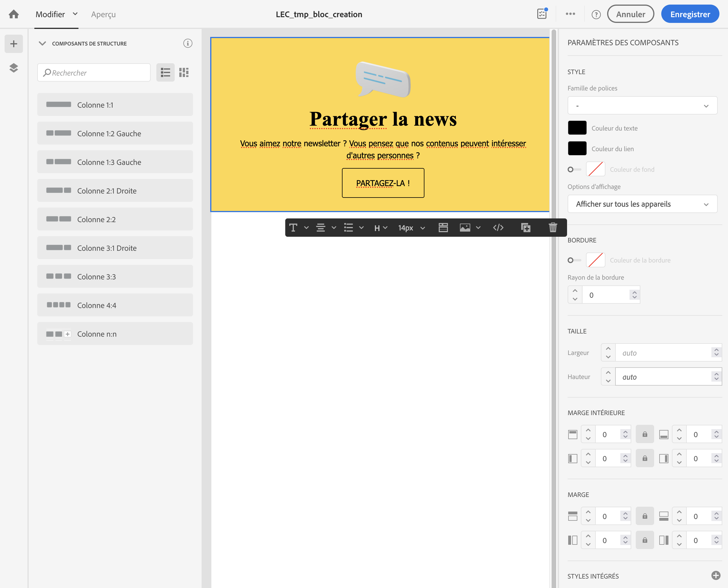This screenshot has width=728, height=588.
Task: Click the home icon
Action: pyautogui.click(x=13, y=14)
